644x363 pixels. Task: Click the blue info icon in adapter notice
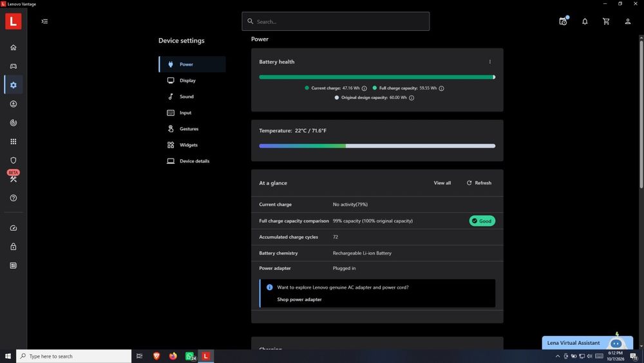[x=269, y=288]
